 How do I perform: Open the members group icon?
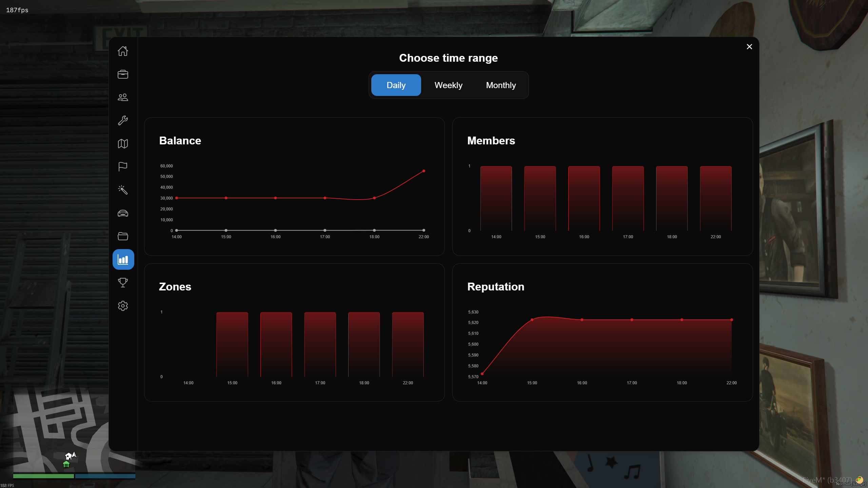(123, 97)
